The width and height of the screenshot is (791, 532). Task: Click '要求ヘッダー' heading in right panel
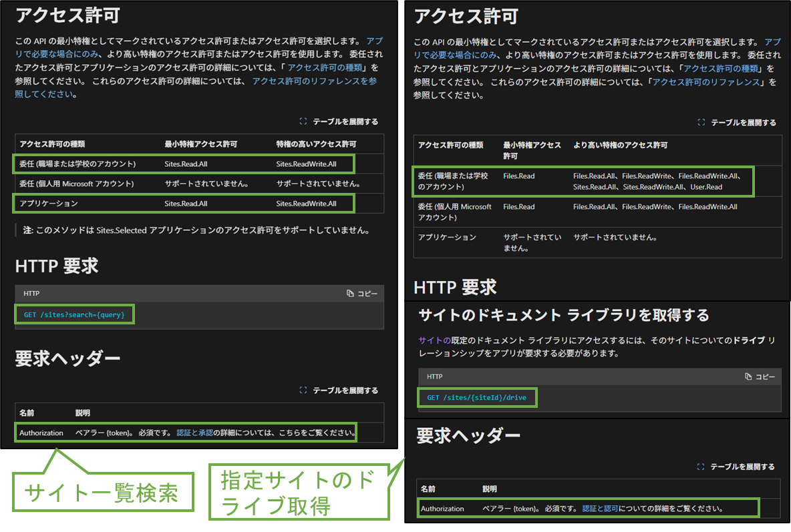point(468,436)
